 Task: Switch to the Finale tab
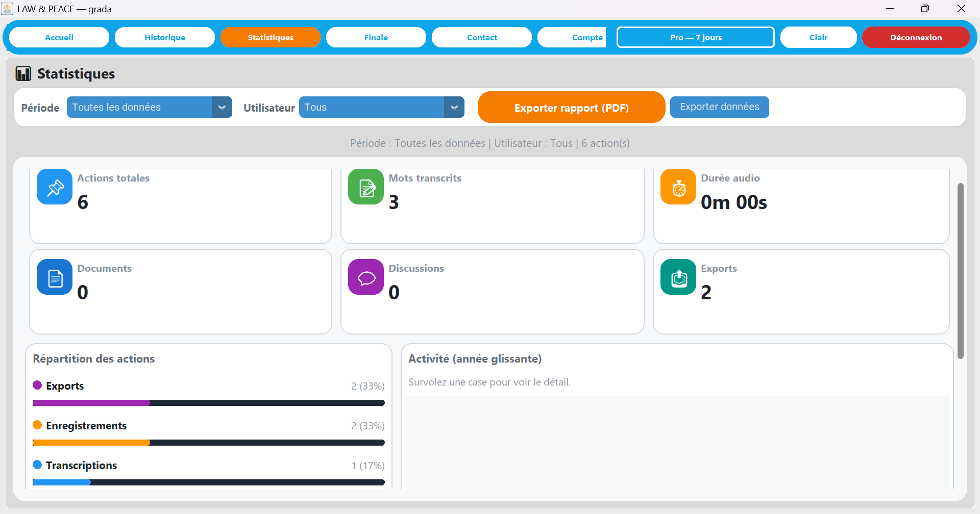pos(376,37)
